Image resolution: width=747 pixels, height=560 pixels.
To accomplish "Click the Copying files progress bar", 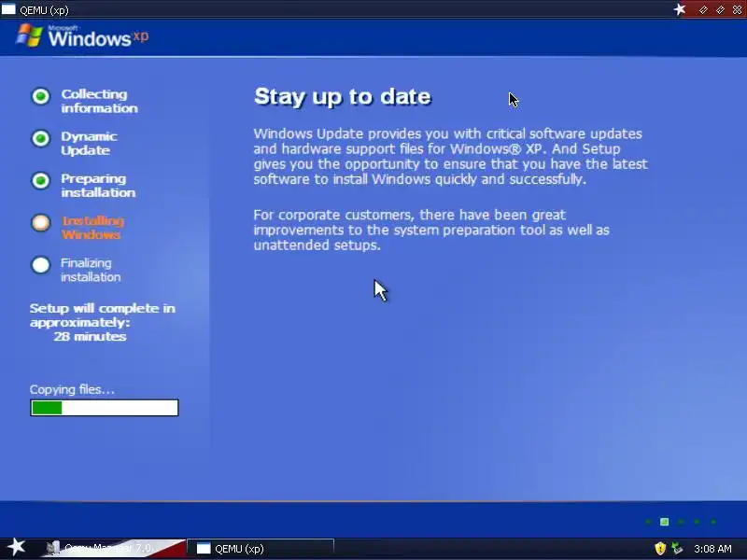I will (105, 408).
